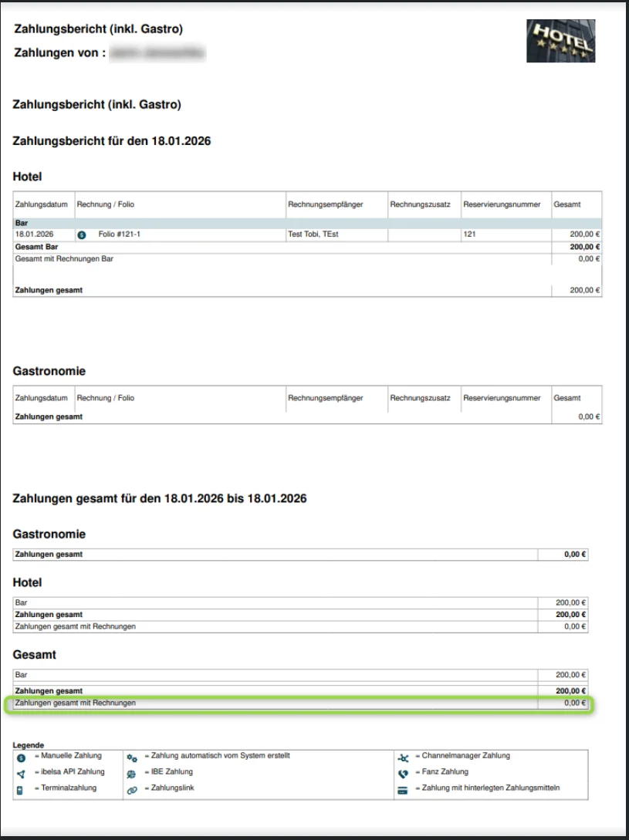629x840 pixels.
Task: Click the legend text '= ibelsa API Zahlung'
Action: (x=69, y=772)
